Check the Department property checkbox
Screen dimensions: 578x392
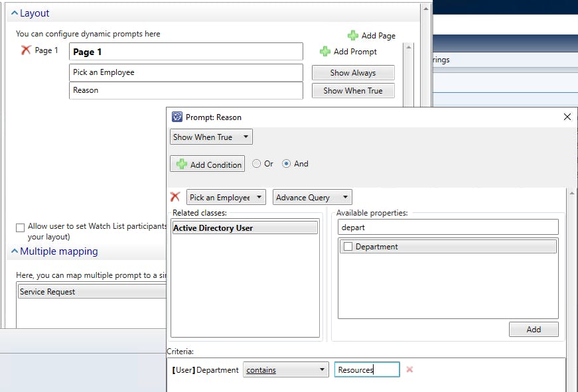point(348,247)
